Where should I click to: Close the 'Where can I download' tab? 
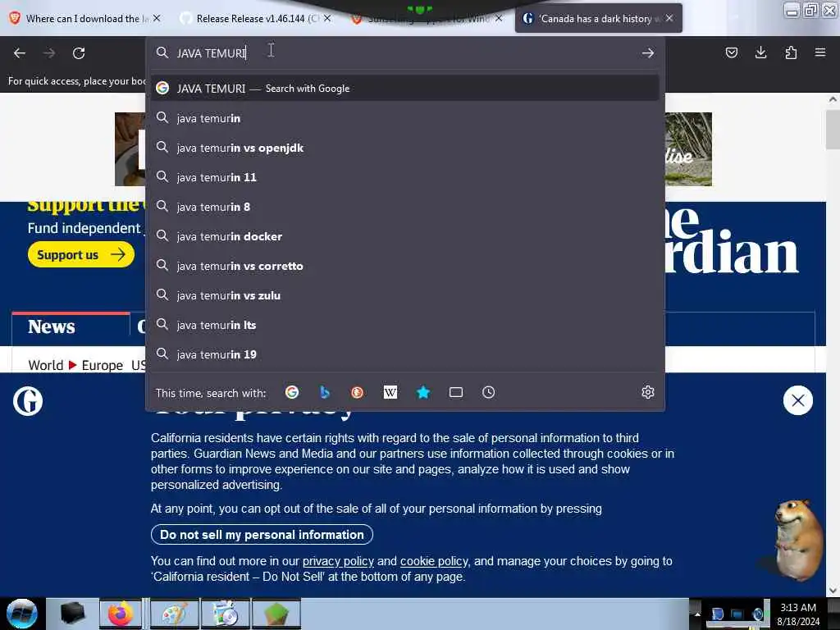157,18
